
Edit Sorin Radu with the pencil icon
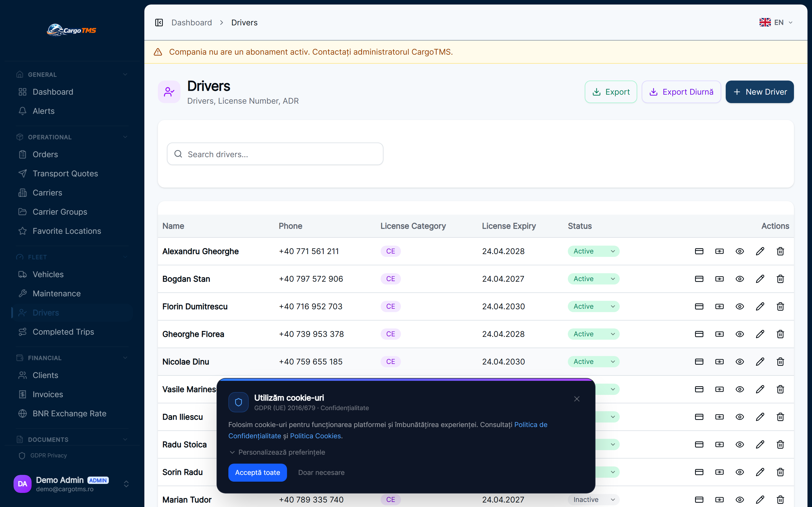pos(760,472)
